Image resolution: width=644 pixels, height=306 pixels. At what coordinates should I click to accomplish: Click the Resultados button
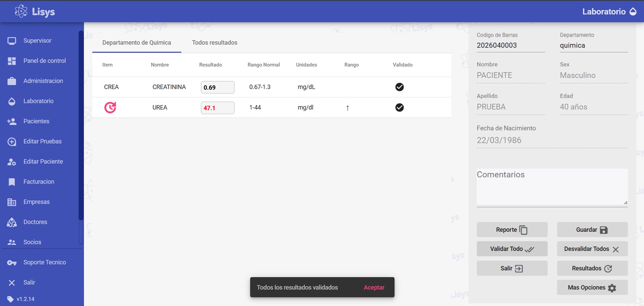pyautogui.click(x=592, y=268)
